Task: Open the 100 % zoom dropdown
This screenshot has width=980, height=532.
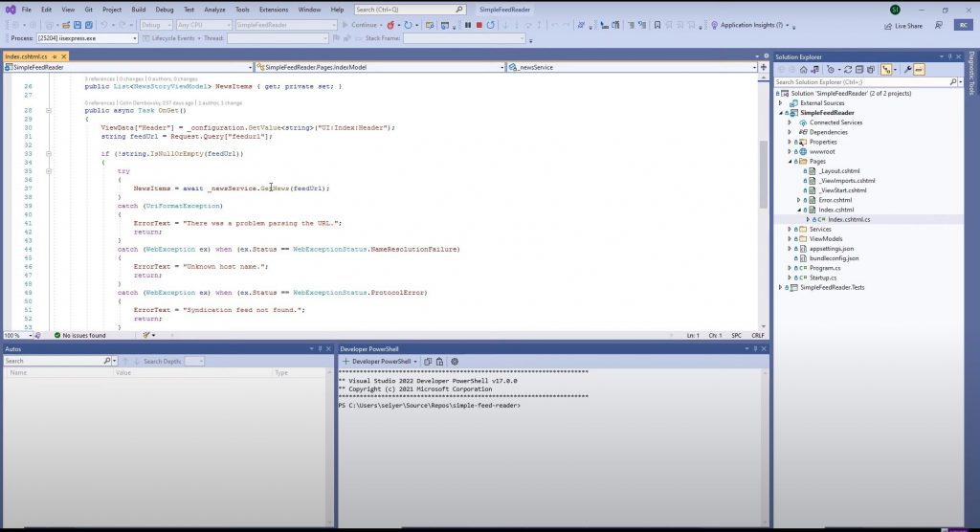Action: [x=30, y=335]
